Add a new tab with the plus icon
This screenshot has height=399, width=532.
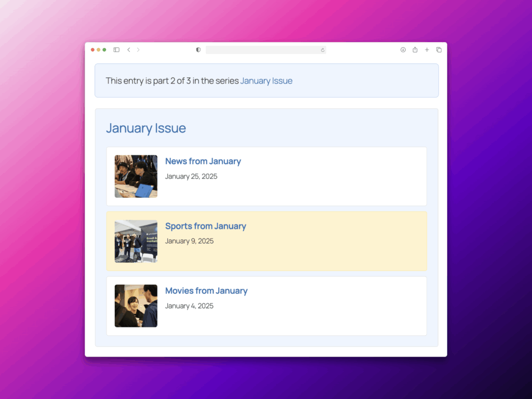pyautogui.click(x=427, y=50)
